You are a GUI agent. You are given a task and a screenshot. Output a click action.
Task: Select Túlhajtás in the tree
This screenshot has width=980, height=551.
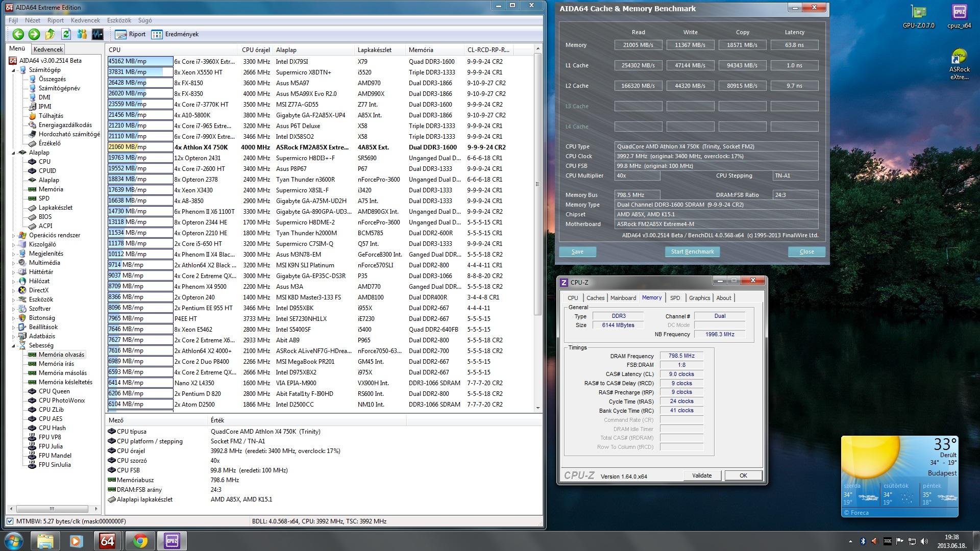(x=51, y=116)
